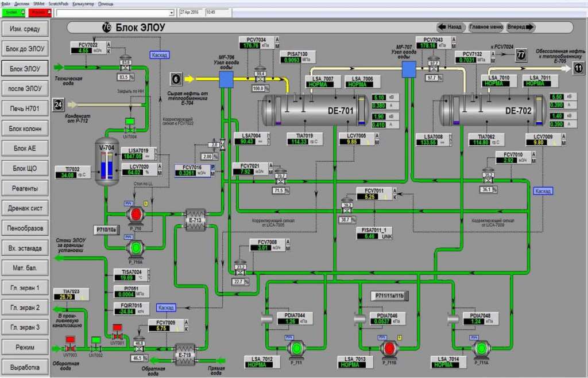The width and height of the screenshot is (588, 378).
Task: Click FQIR7015 value -24.84
Action: tap(126, 311)
